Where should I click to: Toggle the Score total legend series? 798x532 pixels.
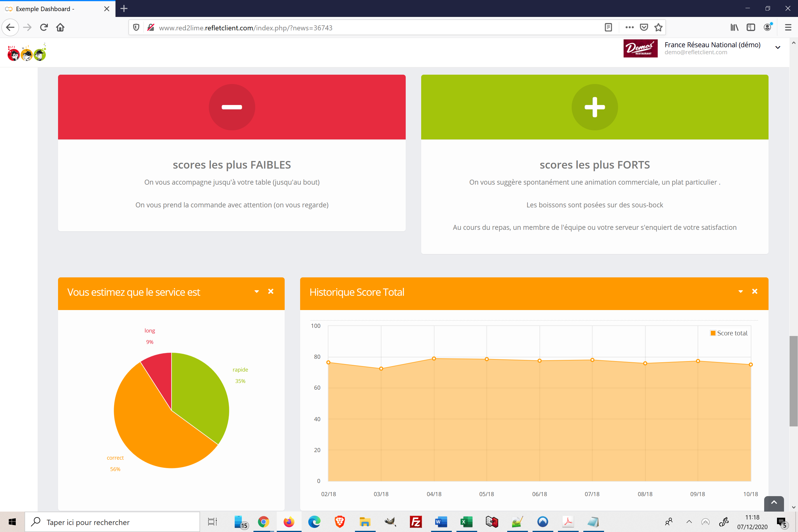(729, 333)
